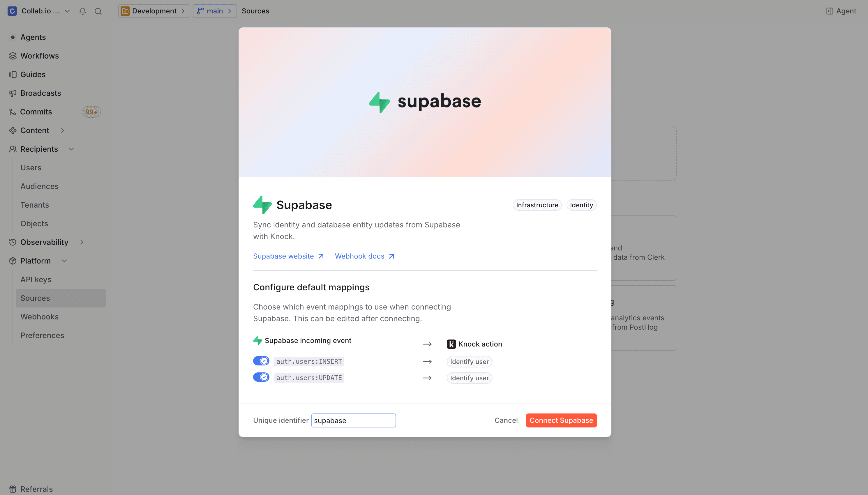Collapse the Recipients section
Screen dimensions: 868x495
pyautogui.click(x=71, y=149)
